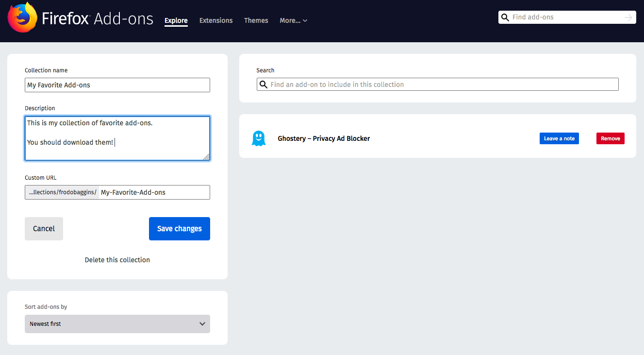
Task: Focus the Collection name field
Action: (x=117, y=85)
